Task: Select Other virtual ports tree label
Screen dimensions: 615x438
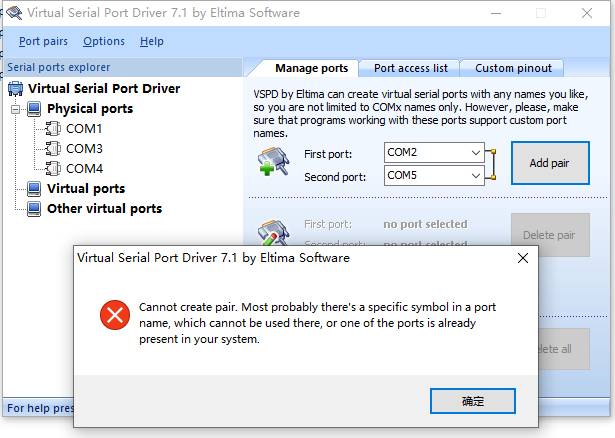Action: [104, 209]
